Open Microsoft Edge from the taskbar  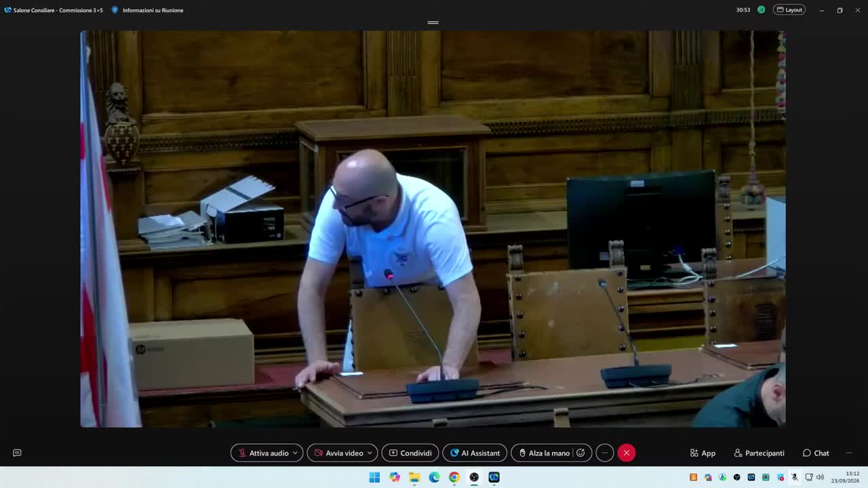(434, 477)
